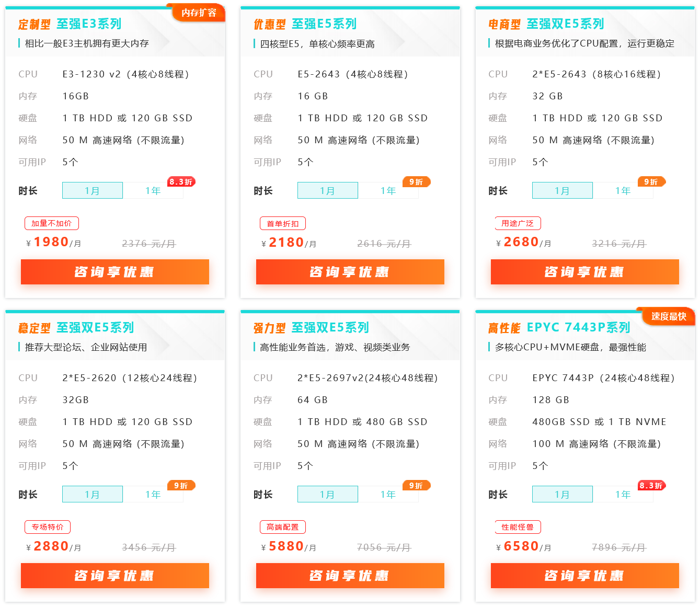Switch 强力型 至强双E5 plan to 1年

click(x=388, y=495)
